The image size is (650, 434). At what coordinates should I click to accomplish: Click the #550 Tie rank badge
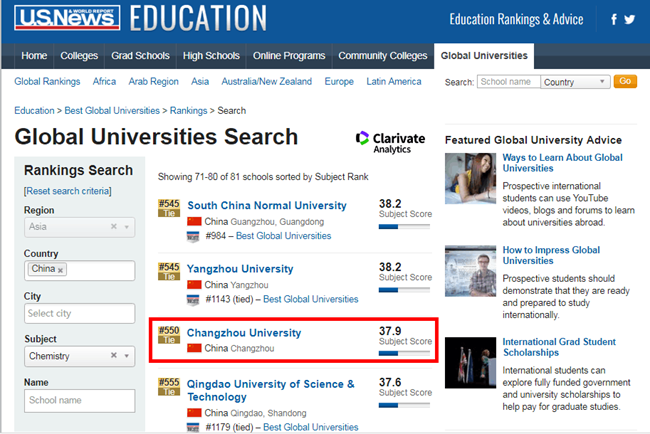(x=168, y=333)
